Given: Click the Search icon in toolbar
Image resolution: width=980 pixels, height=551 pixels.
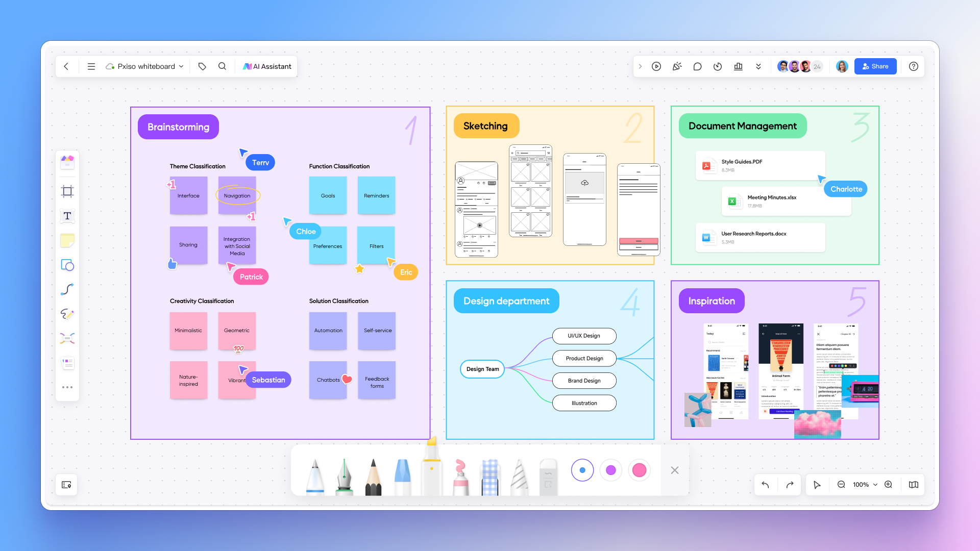Looking at the screenshot, I should click(222, 66).
